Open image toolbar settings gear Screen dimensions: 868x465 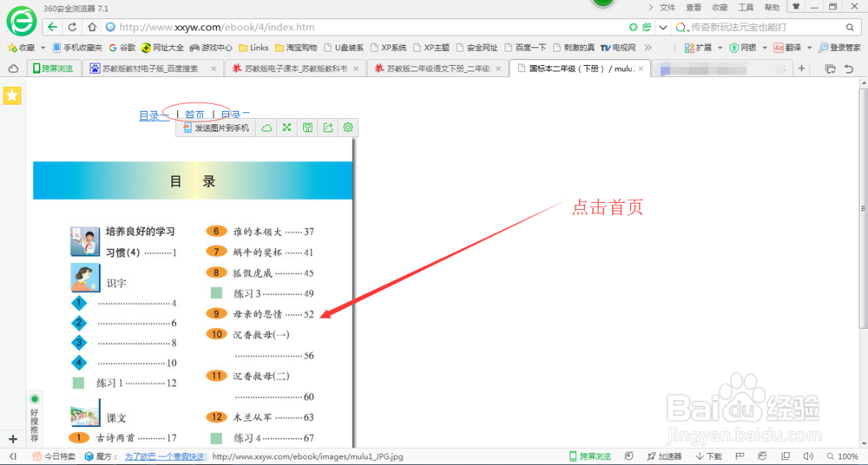coord(348,128)
